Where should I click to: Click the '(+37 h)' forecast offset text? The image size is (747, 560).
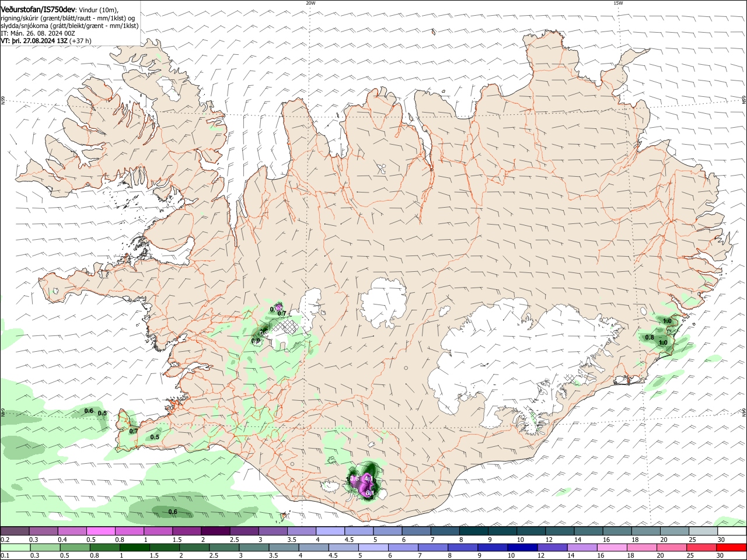(x=81, y=41)
